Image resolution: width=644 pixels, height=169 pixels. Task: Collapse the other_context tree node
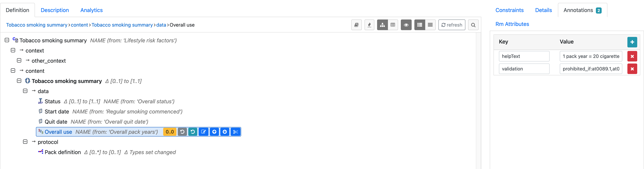coord(19,60)
